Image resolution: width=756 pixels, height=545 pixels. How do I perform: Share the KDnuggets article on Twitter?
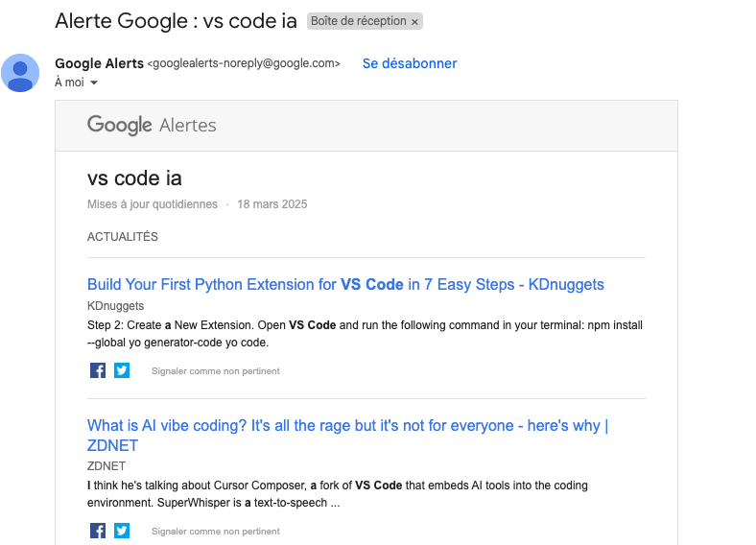point(122,370)
